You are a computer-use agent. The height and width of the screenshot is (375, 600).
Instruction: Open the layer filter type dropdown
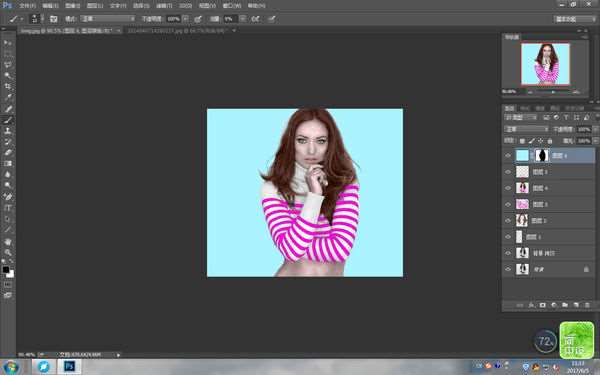click(520, 117)
